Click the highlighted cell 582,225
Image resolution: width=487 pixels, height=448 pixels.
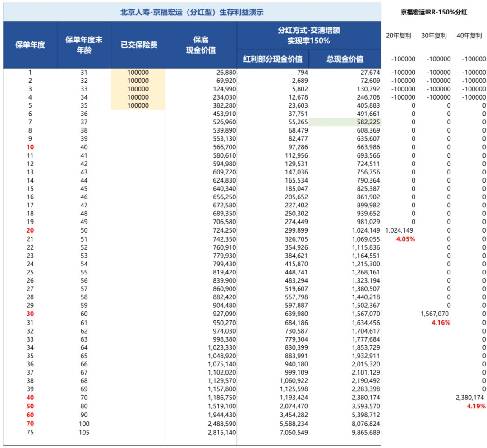[345, 122]
